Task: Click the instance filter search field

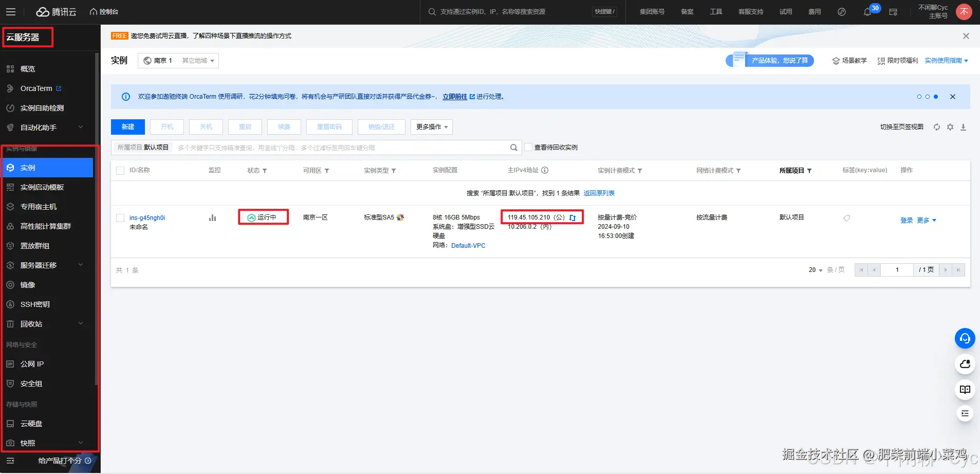Action: [316, 148]
